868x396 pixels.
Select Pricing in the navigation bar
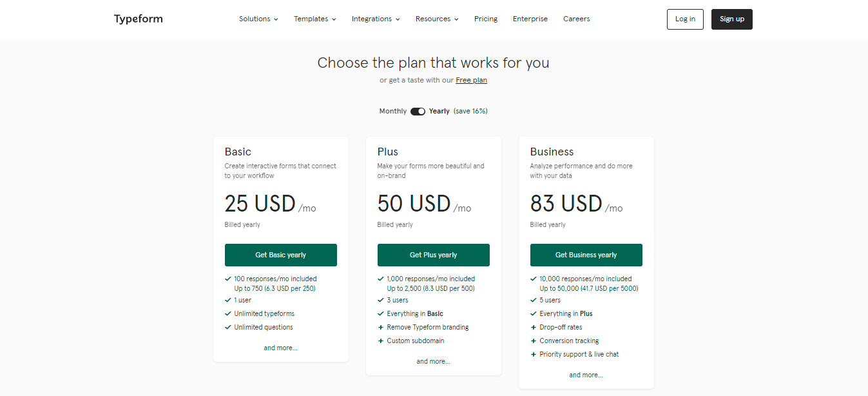(485, 19)
